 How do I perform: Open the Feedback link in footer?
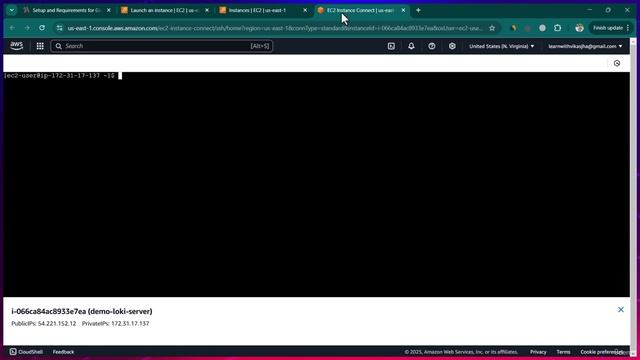(x=63, y=352)
